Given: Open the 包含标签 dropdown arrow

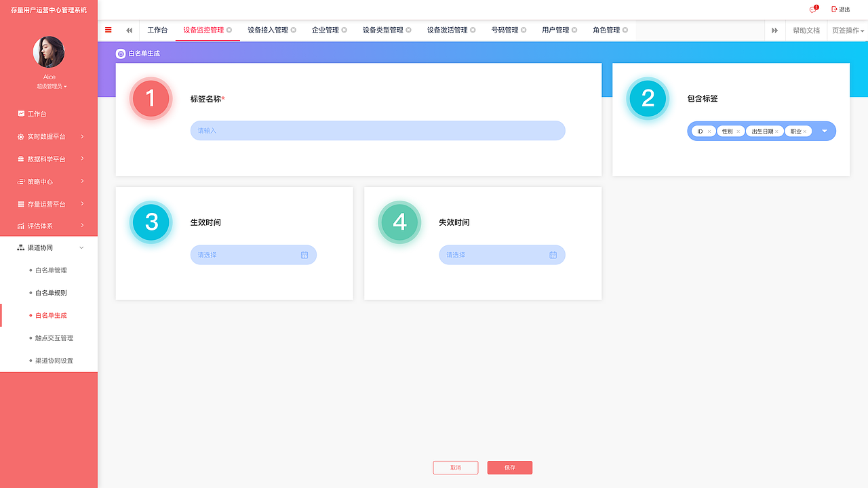Looking at the screenshot, I should tap(825, 131).
